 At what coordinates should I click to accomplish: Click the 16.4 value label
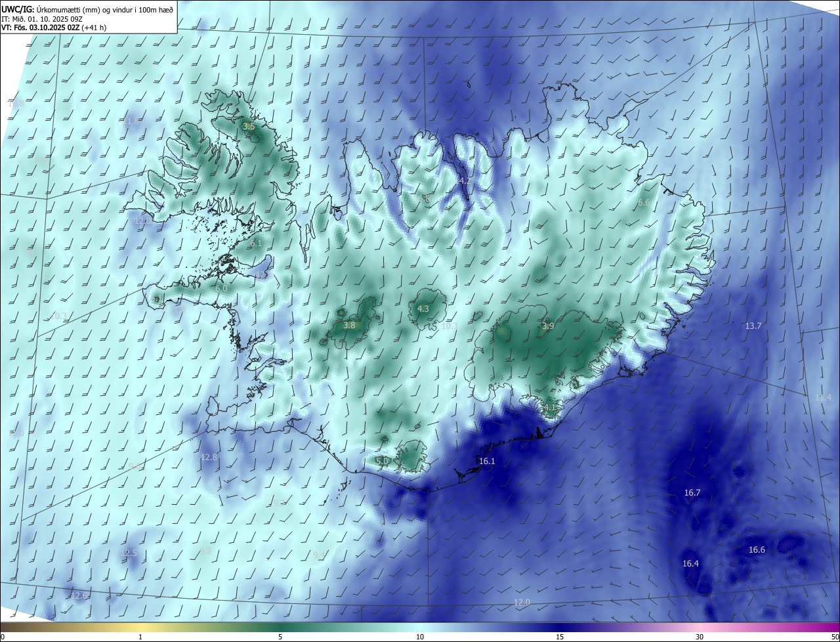pos(690,563)
